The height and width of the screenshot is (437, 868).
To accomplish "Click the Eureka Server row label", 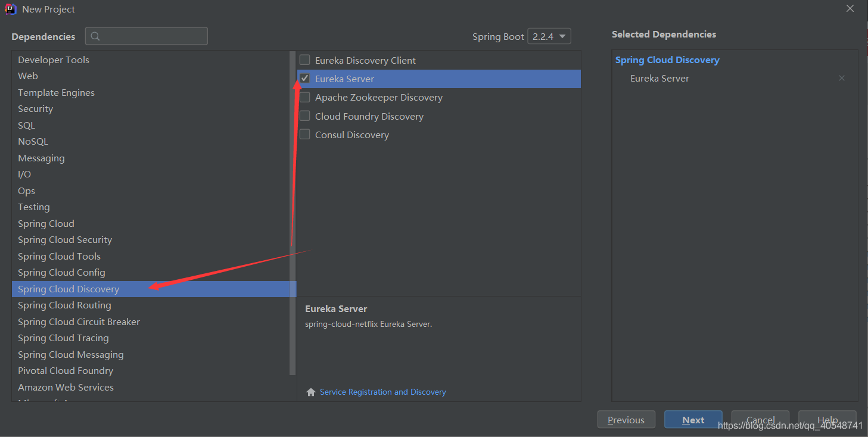I will tap(344, 79).
